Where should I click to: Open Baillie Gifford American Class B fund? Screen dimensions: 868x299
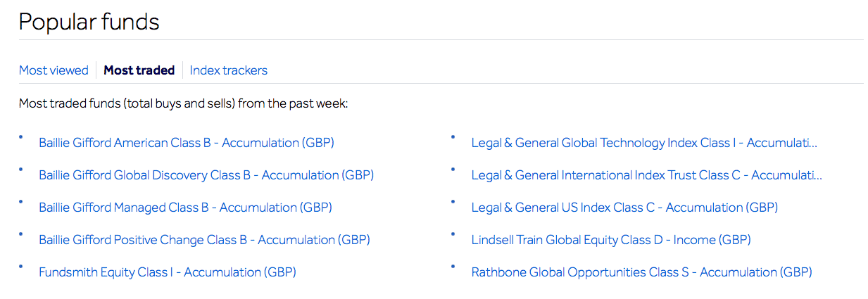click(186, 143)
